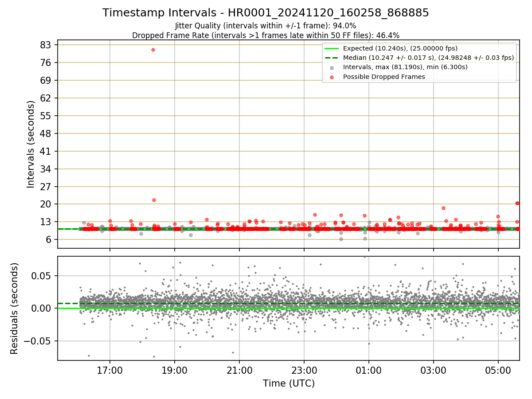Click the "Time (UTC)" x-axis label
This screenshot has width=532, height=399.
coord(289,383)
